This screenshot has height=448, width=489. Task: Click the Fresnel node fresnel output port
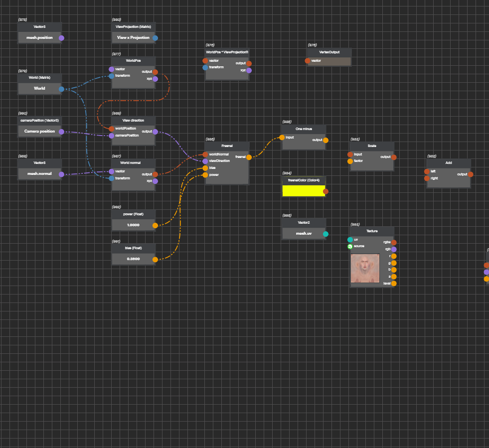click(x=249, y=157)
